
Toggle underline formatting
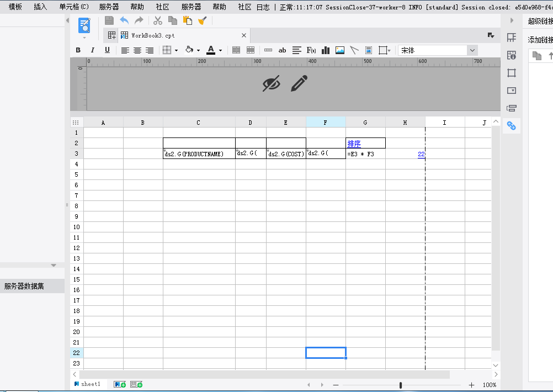[107, 50]
